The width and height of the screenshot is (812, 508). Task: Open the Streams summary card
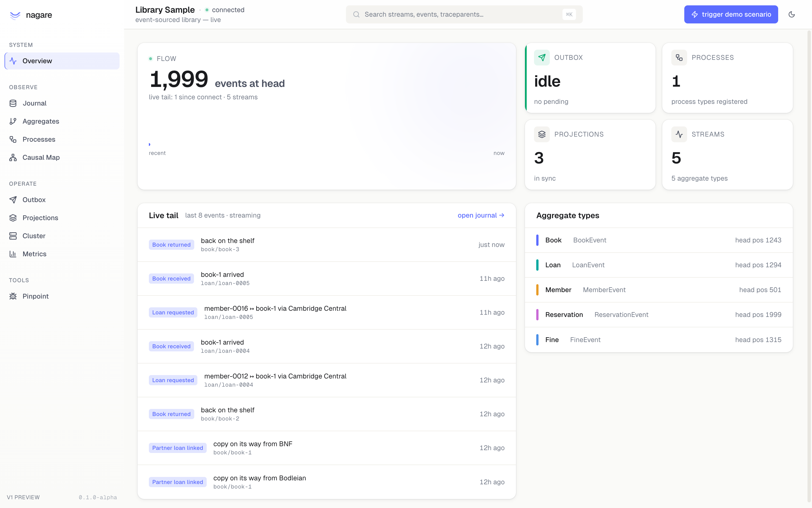coord(727,155)
